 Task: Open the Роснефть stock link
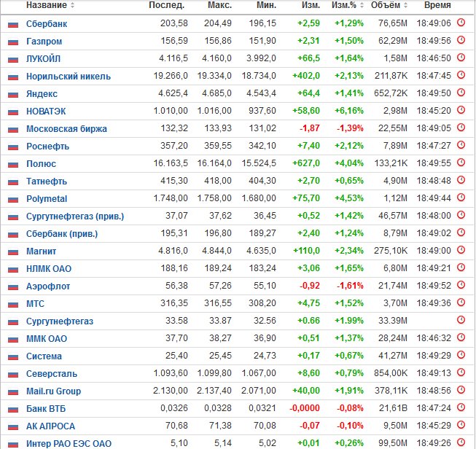click(x=47, y=147)
